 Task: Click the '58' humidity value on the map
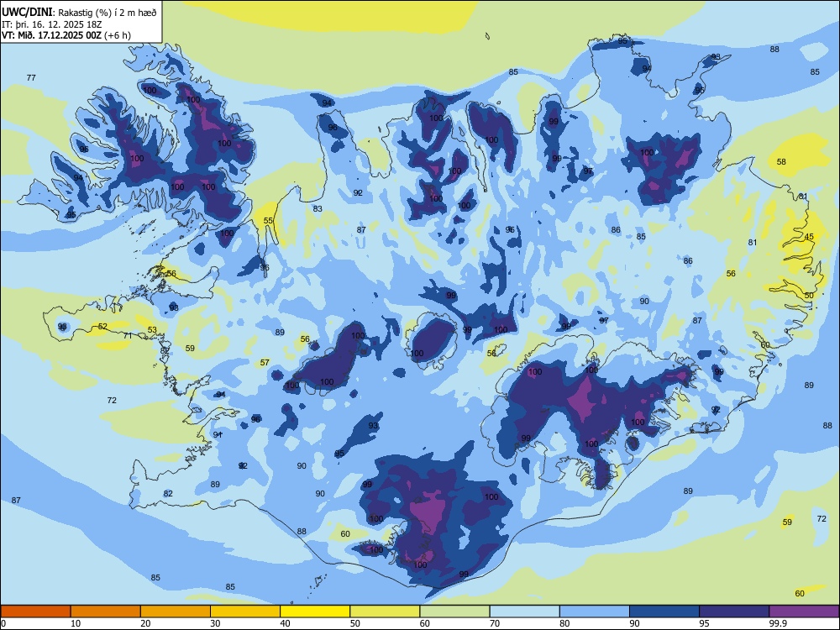(781, 161)
